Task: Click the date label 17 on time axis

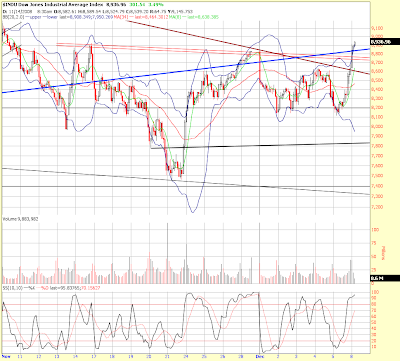Action: (x=94, y=356)
